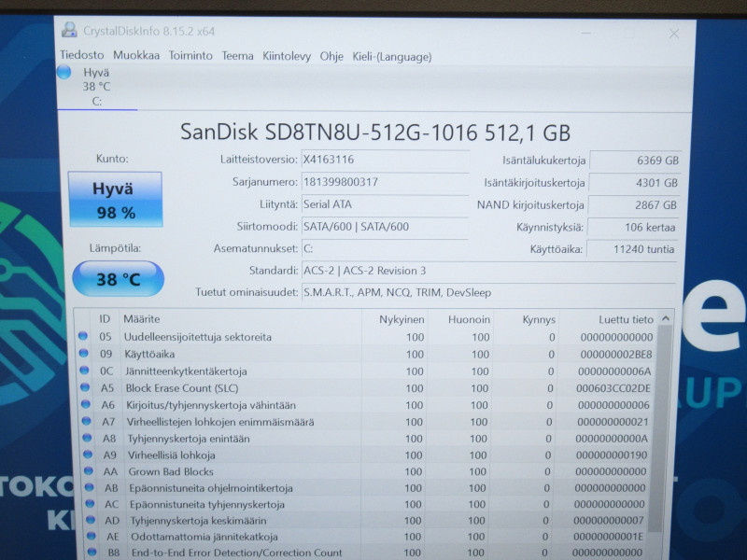Click status orb for attribute AE
This screenshot has width=747, height=560.
pyautogui.click(x=92, y=536)
